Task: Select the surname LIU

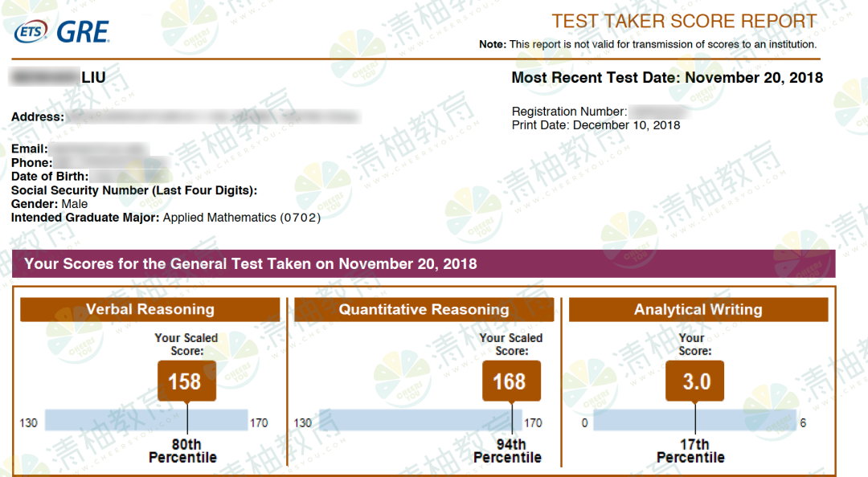Action: [93, 77]
